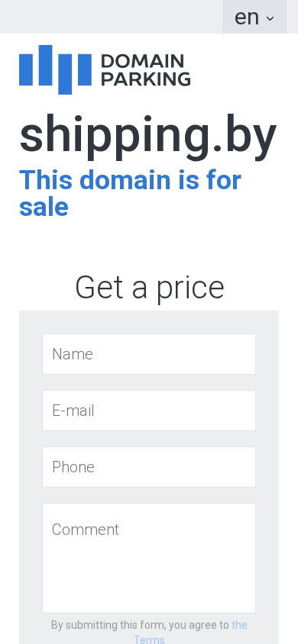Focus the Name input field
The image size is (298, 644).
pos(149,354)
